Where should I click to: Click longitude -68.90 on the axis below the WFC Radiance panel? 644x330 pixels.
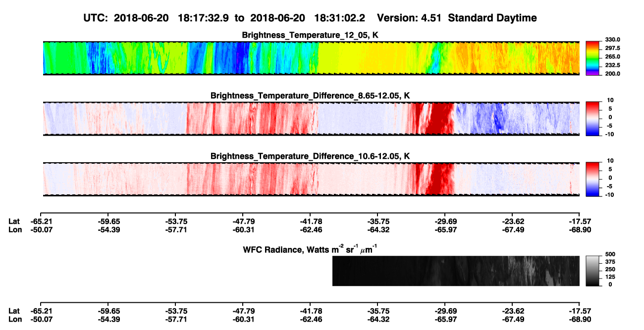tap(580, 319)
